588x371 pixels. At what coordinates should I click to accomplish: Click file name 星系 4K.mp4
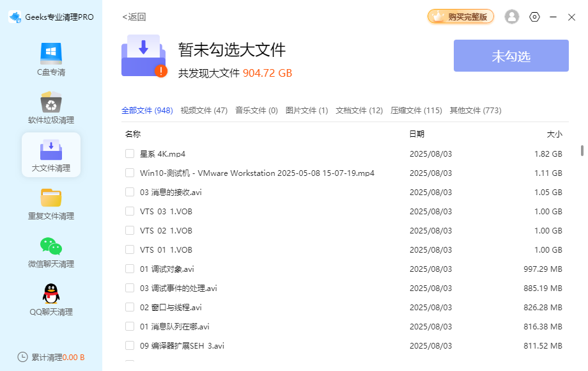162,154
